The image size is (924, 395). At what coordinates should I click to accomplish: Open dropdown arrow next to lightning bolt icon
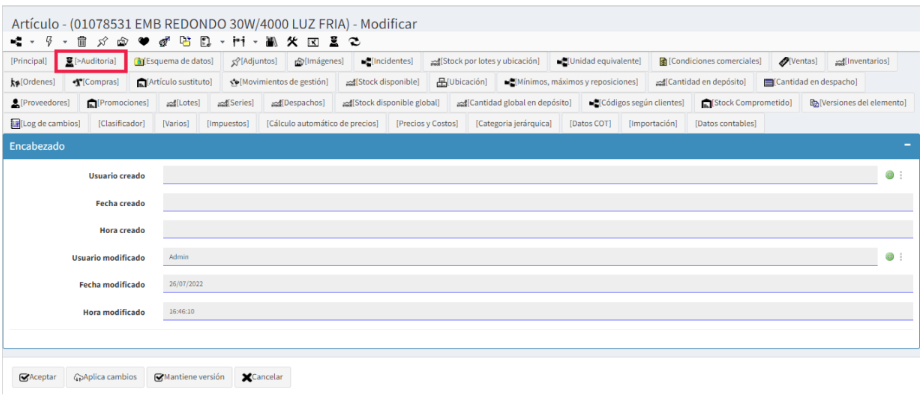[65, 42]
